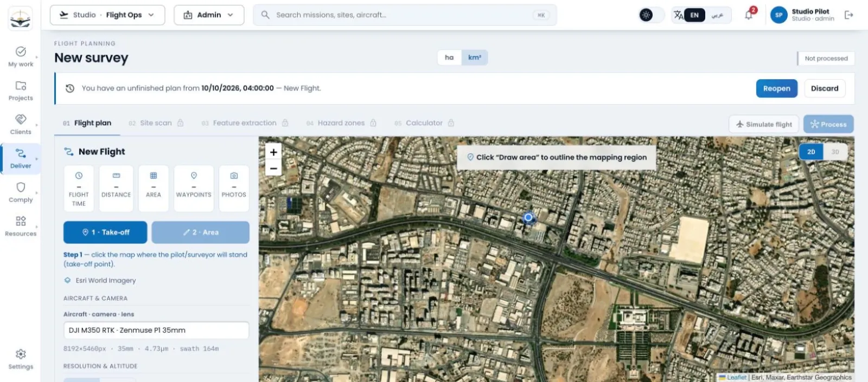
Task: Click lock icon next to Feature extraction
Action: point(285,123)
